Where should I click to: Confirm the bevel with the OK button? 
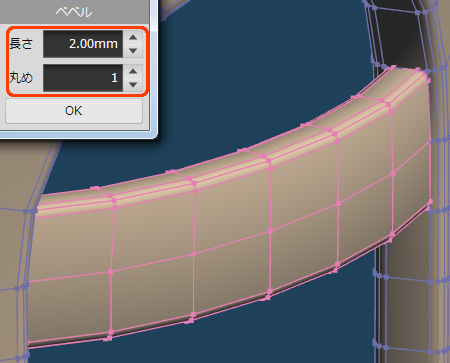74,111
